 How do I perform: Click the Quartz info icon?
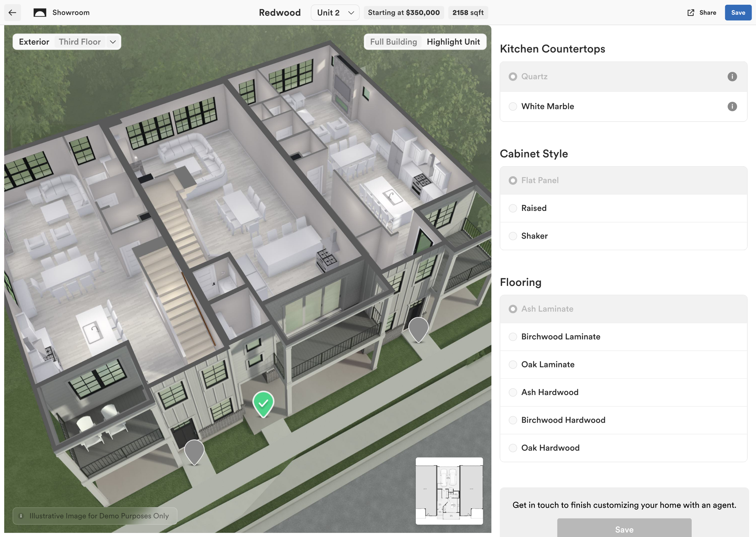pyautogui.click(x=732, y=77)
